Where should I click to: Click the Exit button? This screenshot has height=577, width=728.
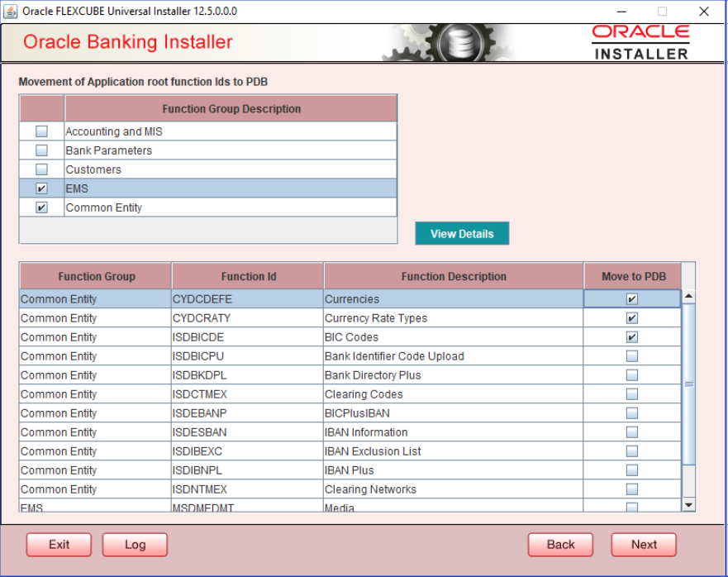pyautogui.click(x=59, y=545)
